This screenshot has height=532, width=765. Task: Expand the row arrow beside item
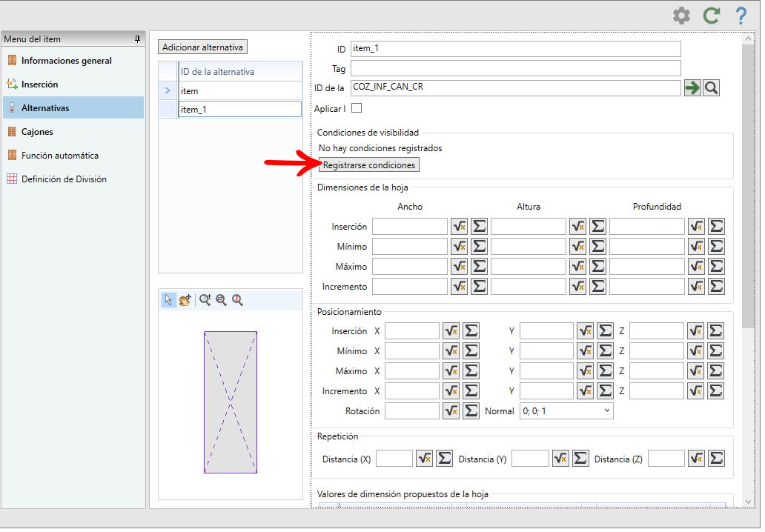pos(168,90)
